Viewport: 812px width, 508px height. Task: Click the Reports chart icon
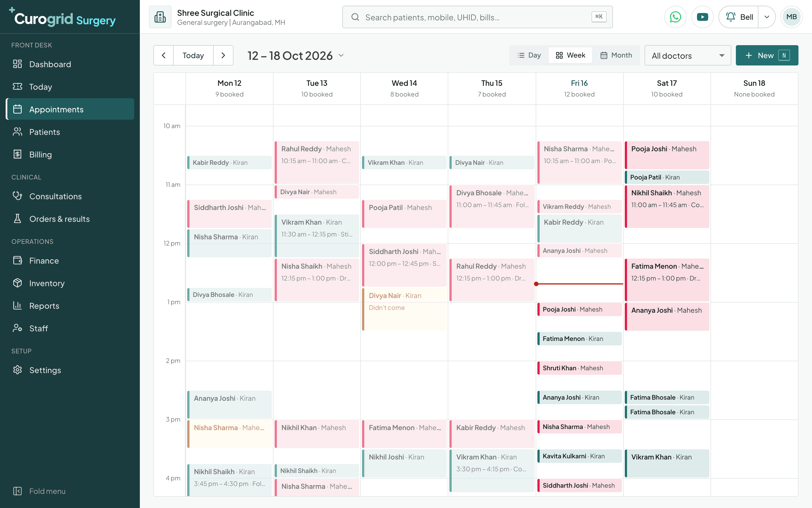[x=17, y=305]
